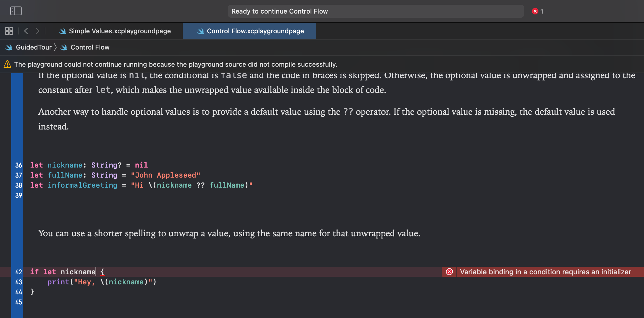Click the activity status field
The height and width of the screenshot is (318, 644).
tap(376, 11)
